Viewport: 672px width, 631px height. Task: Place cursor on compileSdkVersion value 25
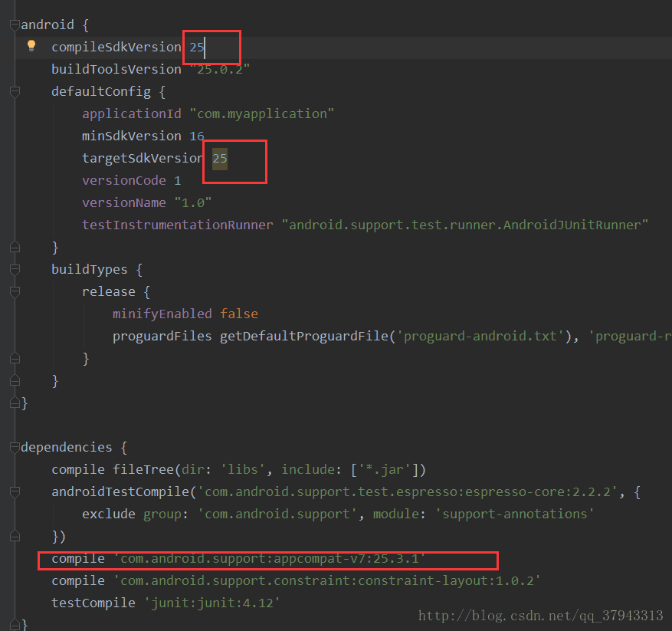(197, 48)
